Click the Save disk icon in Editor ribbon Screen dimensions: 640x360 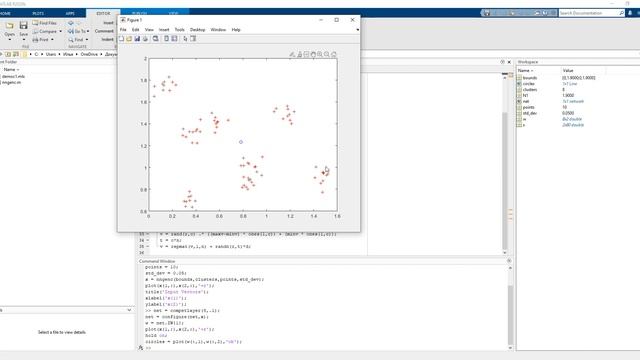point(24,26)
